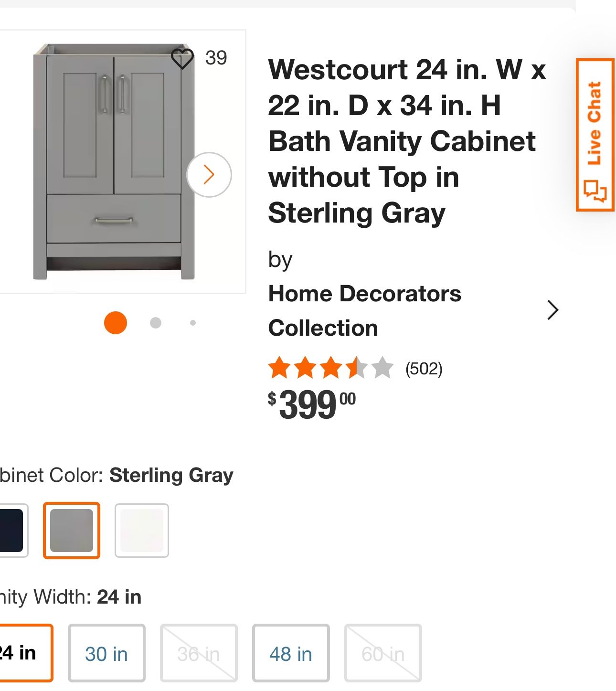This screenshot has height=691, width=616.
Task: Select the second pagination dot
Action: 156,323
